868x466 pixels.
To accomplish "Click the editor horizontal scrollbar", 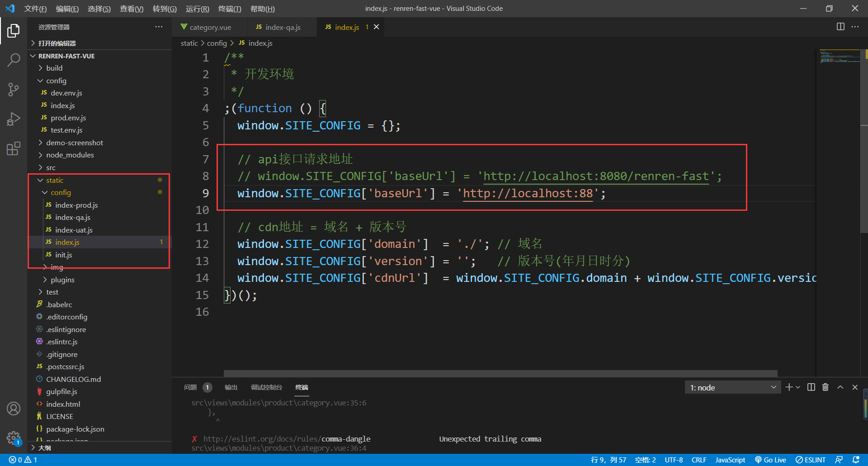I will [500, 373].
